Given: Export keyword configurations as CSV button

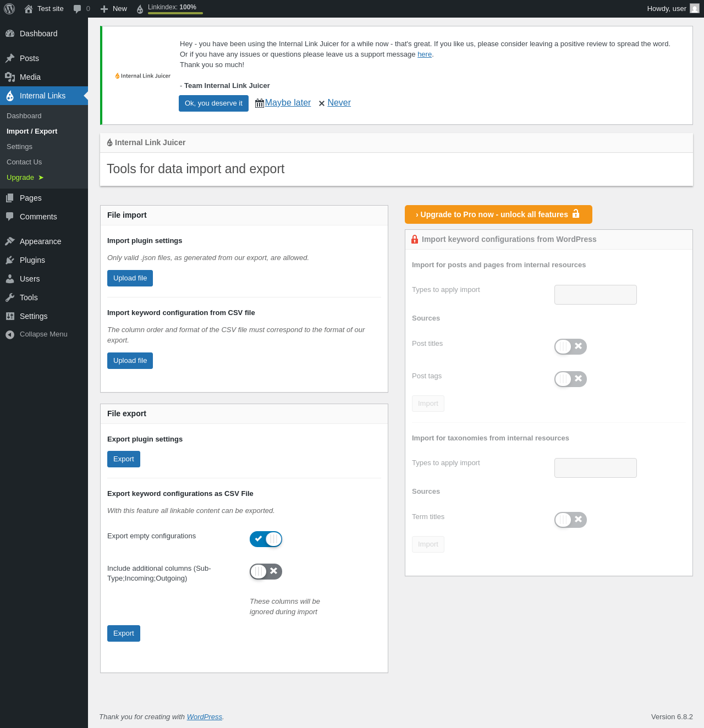Looking at the screenshot, I should 124,633.
